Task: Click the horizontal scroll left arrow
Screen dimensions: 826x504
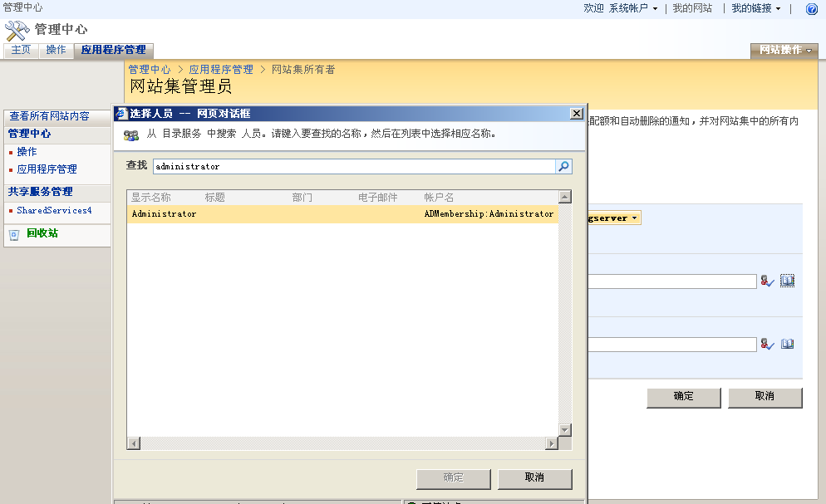Action: 134,443
